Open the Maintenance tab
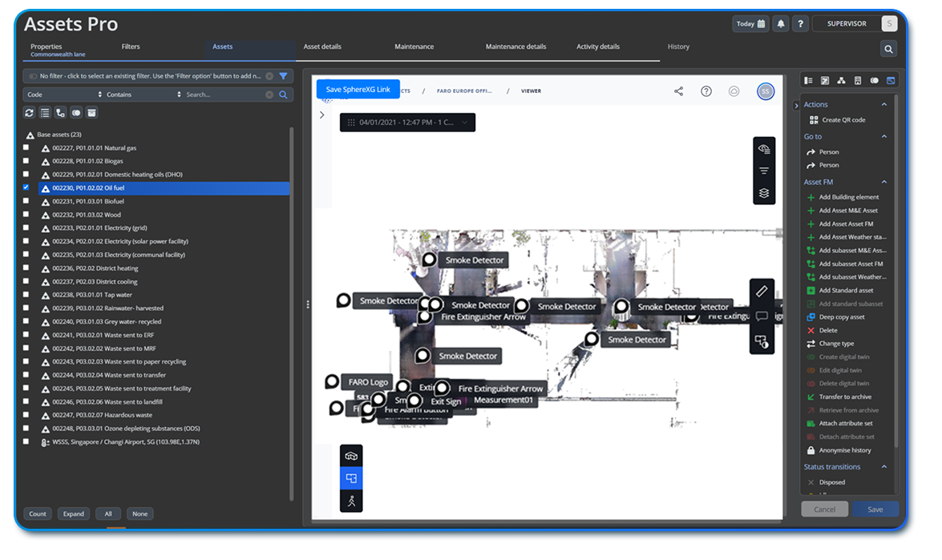This screenshot has height=560, width=942. 414,46
